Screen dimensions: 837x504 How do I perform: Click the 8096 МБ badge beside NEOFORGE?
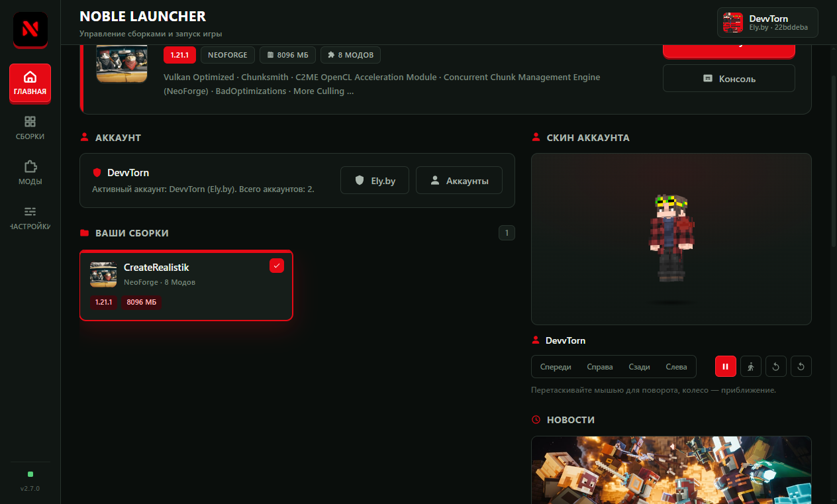pyautogui.click(x=287, y=55)
